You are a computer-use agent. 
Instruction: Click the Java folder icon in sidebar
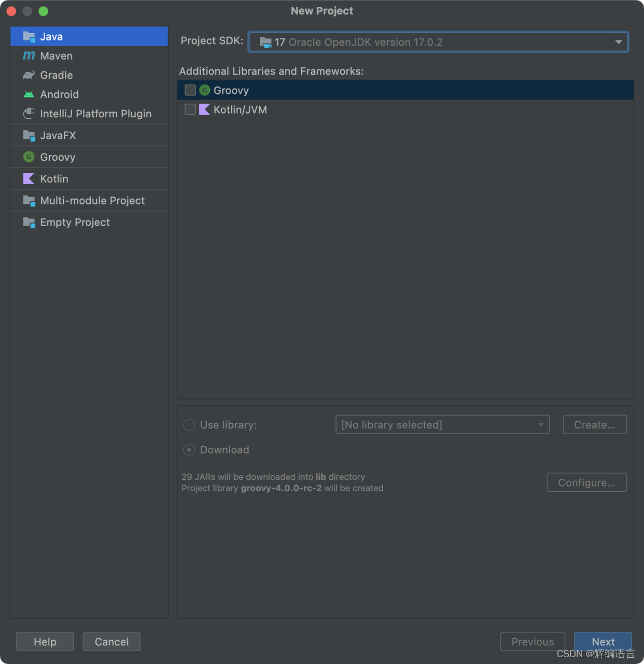(x=29, y=36)
